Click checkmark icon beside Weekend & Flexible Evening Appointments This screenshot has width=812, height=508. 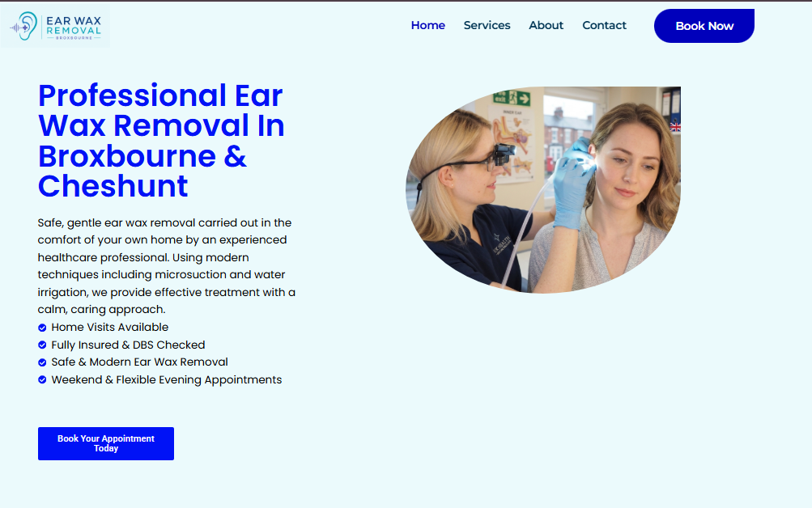(42, 379)
